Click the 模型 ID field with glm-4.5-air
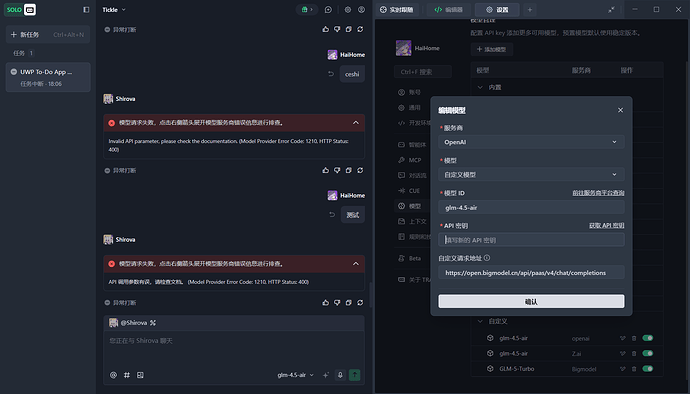690x394 pixels. (531, 207)
